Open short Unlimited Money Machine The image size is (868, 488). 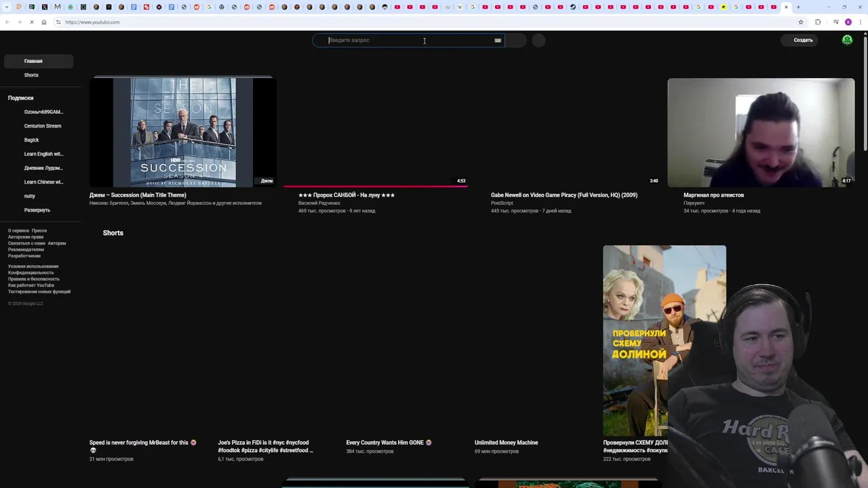coord(506,443)
